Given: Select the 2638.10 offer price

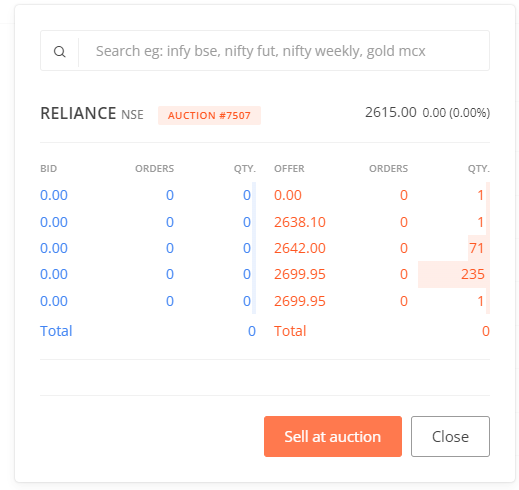Looking at the screenshot, I should pos(300,222).
